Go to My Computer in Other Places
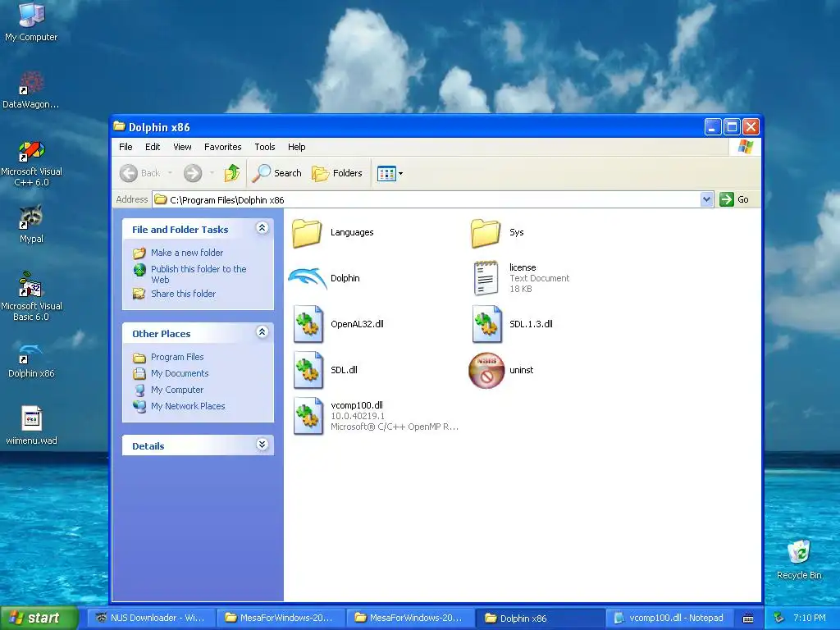840x630 pixels. point(177,390)
